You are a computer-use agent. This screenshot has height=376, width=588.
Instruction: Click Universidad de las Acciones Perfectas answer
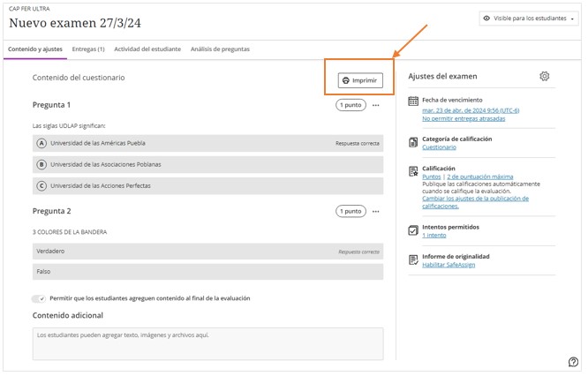pyautogui.click(x=207, y=186)
